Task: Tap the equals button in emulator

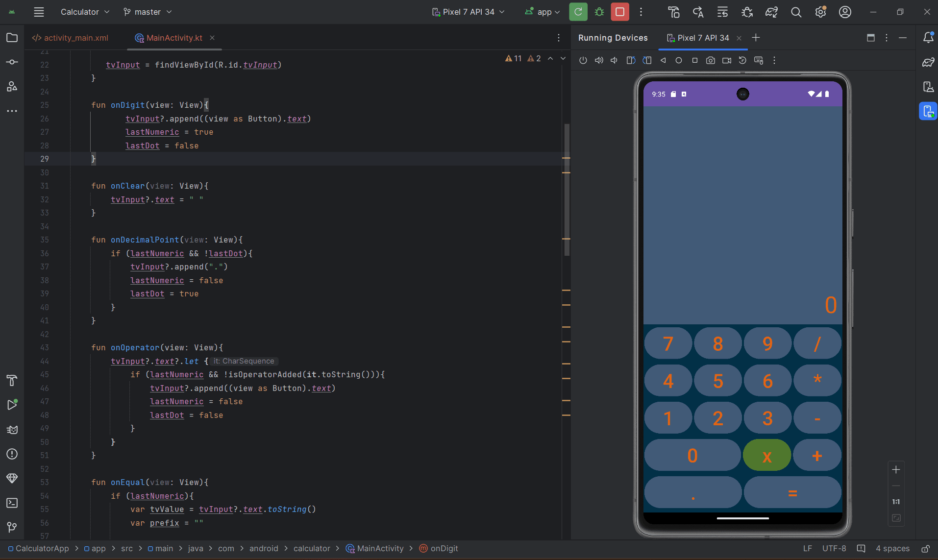Action: tap(792, 492)
